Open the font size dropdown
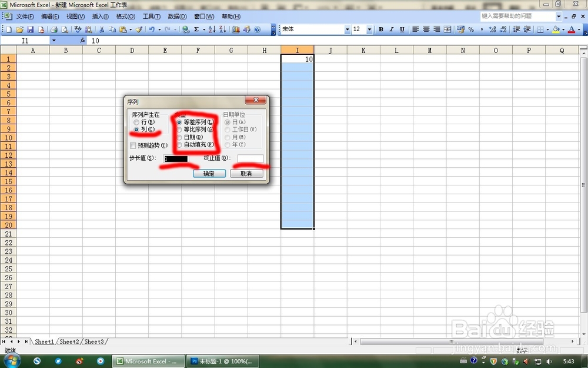This screenshot has width=588, height=368. pyautogui.click(x=369, y=29)
